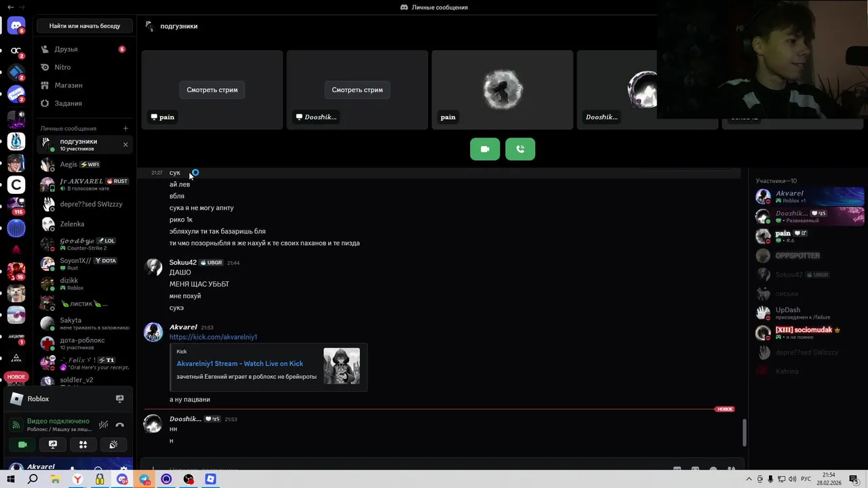Open pain in members list
Viewport: 868px width, 488px height.
point(810,236)
